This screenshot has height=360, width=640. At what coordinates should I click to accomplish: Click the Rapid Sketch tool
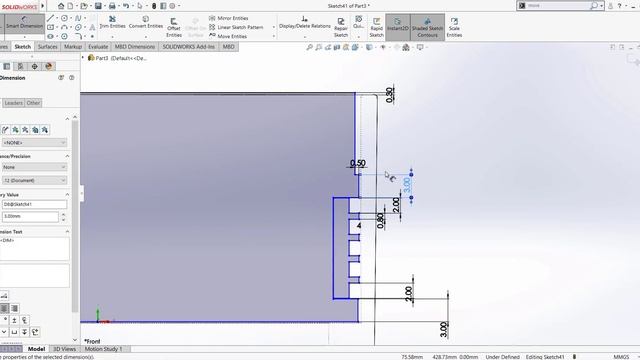click(x=376, y=27)
